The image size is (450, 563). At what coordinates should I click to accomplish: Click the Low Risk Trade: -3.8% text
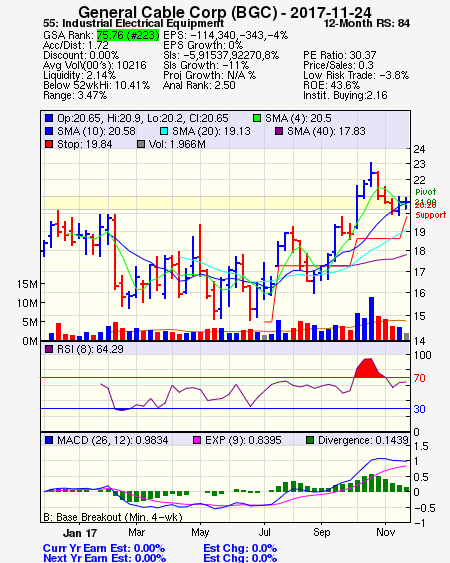[x=356, y=75]
